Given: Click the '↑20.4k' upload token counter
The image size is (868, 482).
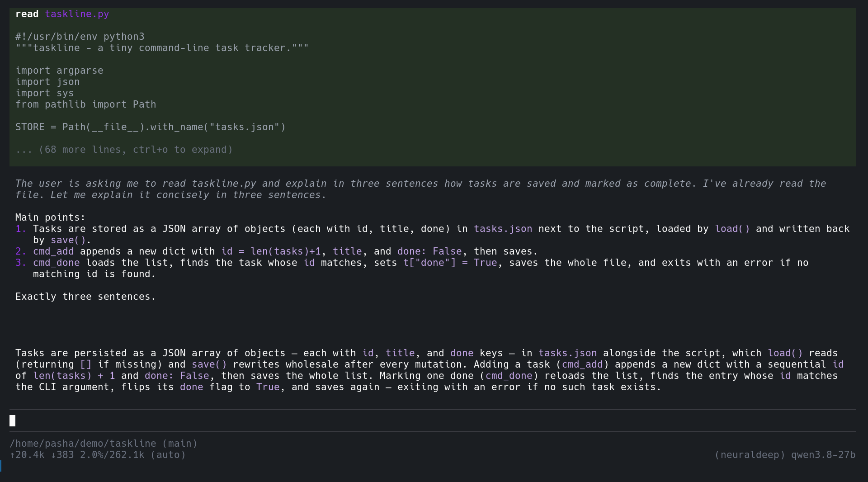Looking at the screenshot, I should click(x=27, y=455).
